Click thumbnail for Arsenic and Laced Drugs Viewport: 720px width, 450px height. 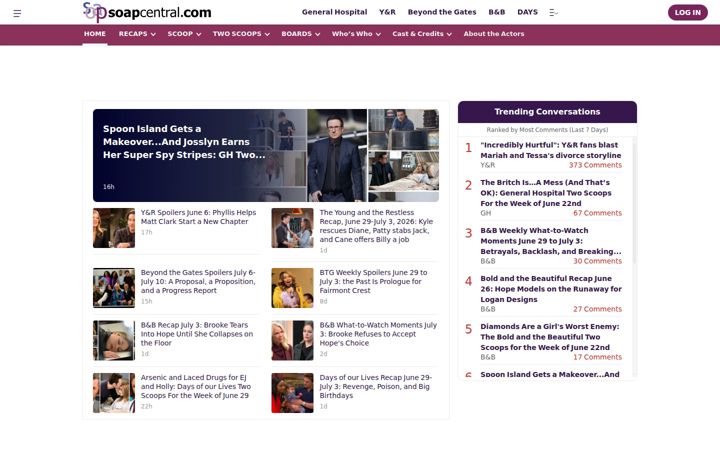click(114, 393)
